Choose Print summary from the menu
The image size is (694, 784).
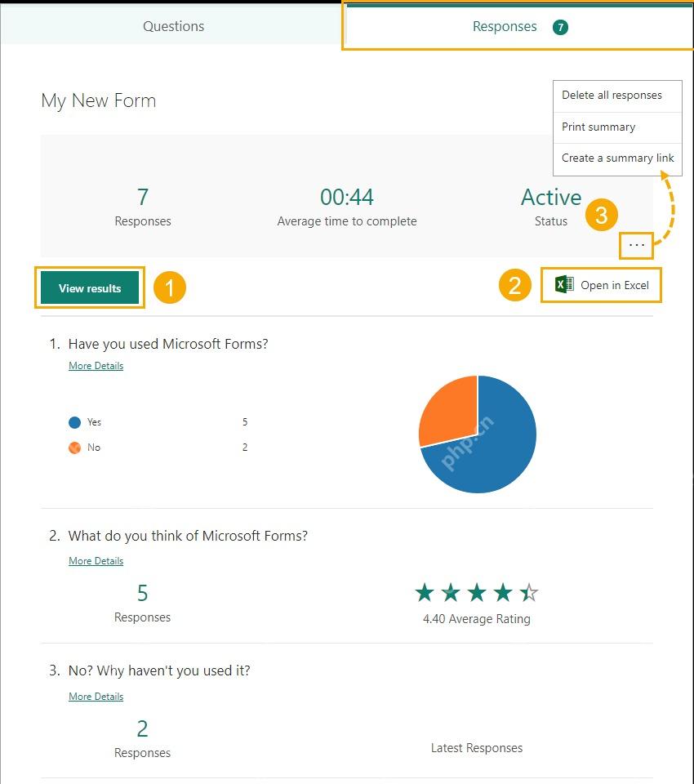point(598,127)
